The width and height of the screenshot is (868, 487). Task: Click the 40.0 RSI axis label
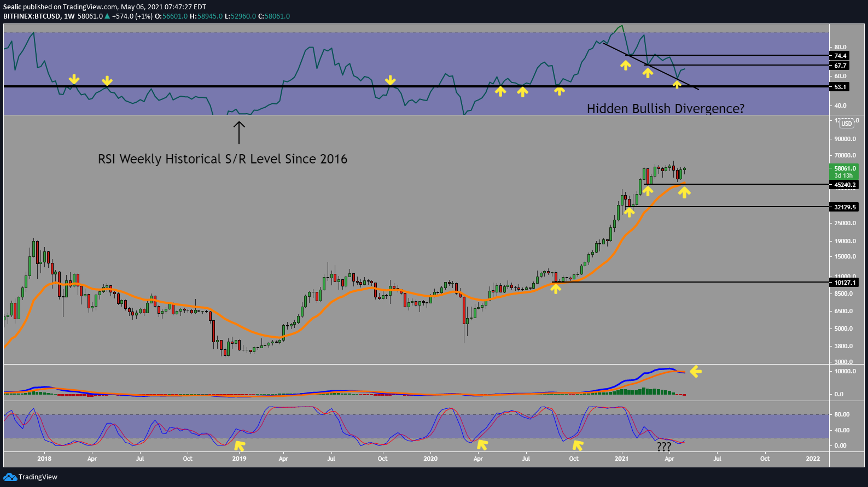click(x=840, y=105)
